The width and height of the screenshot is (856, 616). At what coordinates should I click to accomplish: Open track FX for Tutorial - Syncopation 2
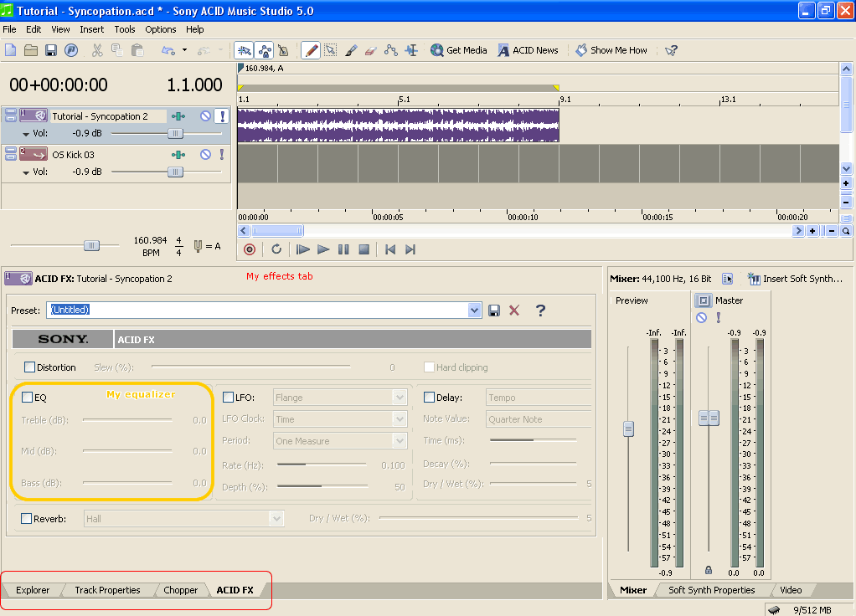pyautogui.click(x=178, y=116)
